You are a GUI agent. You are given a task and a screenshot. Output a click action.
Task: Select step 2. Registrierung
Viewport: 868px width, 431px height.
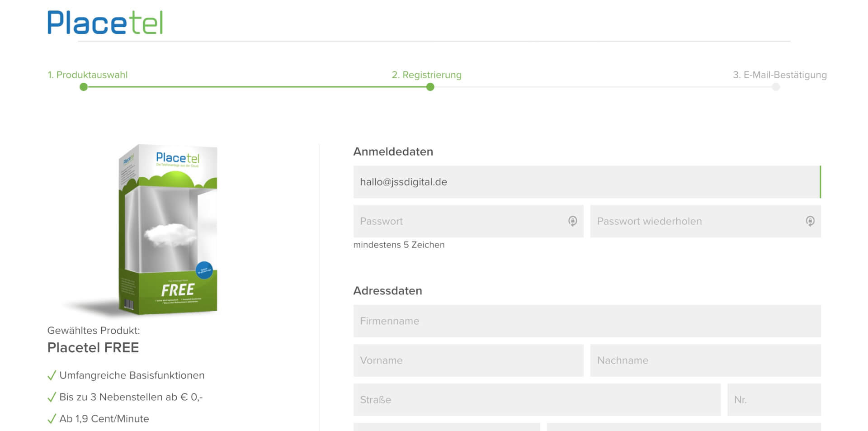(x=426, y=75)
